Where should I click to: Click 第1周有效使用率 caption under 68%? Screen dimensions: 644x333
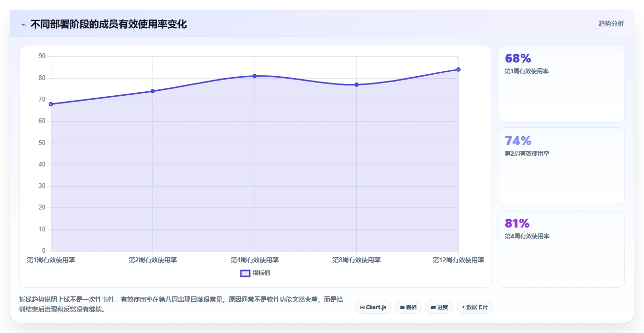(x=527, y=71)
